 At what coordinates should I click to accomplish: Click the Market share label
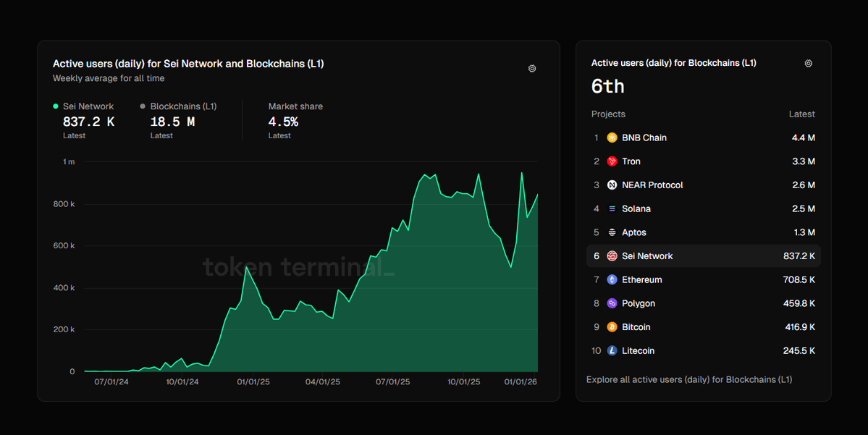(295, 106)
